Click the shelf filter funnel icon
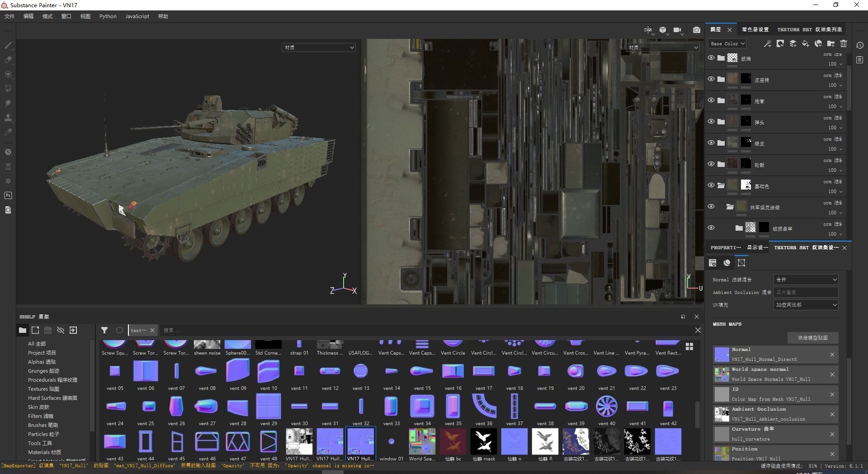Image resolution: width=868 pixels, height=474 pixels. coord(104,330)
